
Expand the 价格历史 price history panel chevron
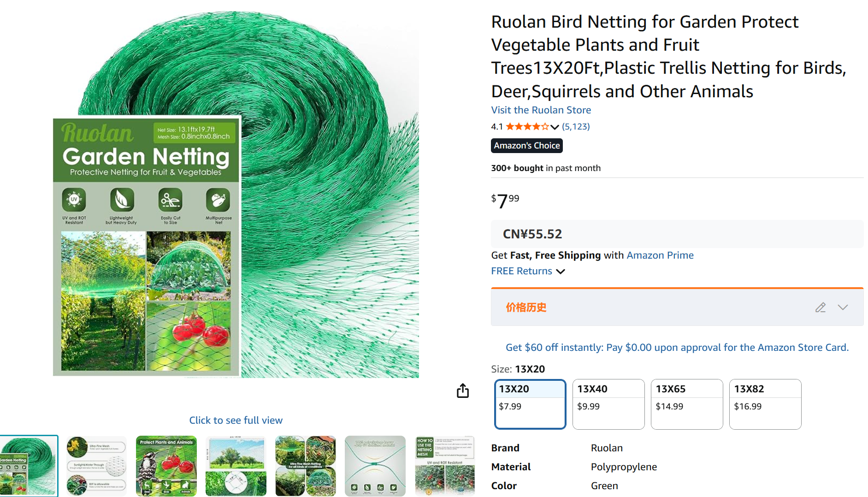(x=843, y=308)
